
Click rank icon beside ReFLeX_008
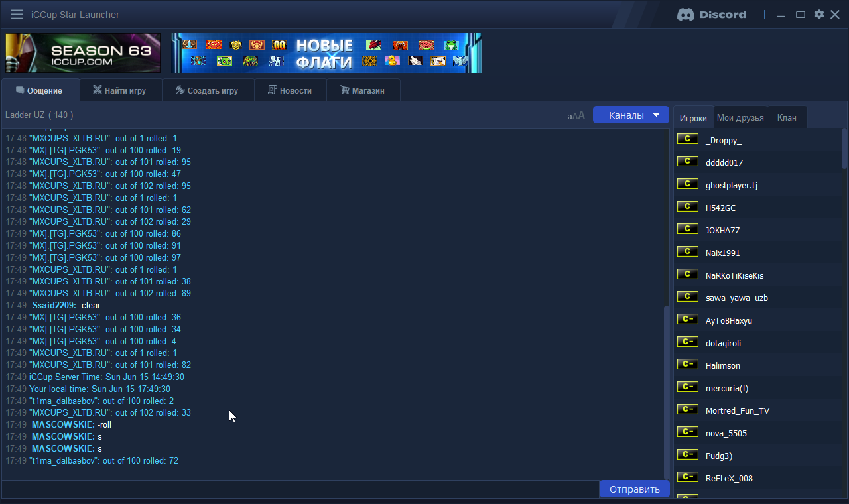(x=687, y=477)
